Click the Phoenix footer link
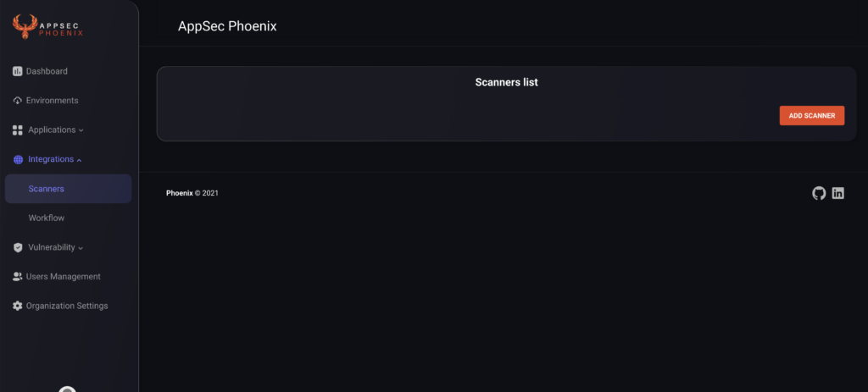This screenshot has width=868, height=392. pos(180,193)
